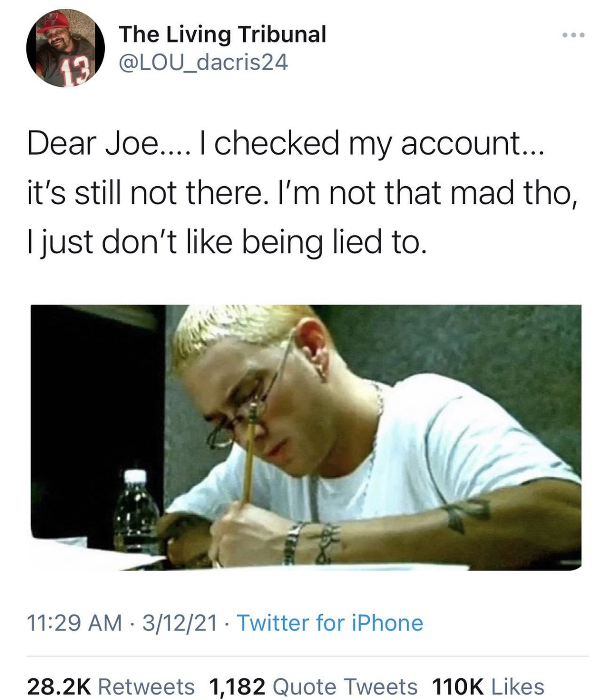Tap the tweet line about not being mad

click(303, 193)
